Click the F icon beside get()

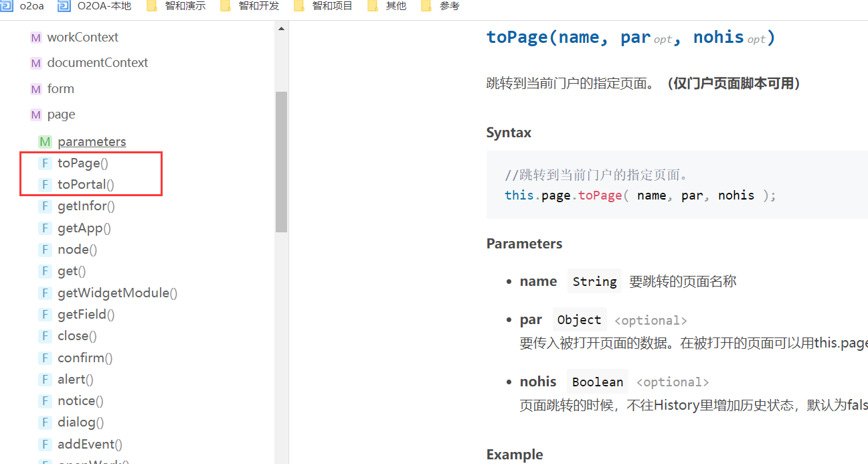pyautogui.click(x=45, y=270)
